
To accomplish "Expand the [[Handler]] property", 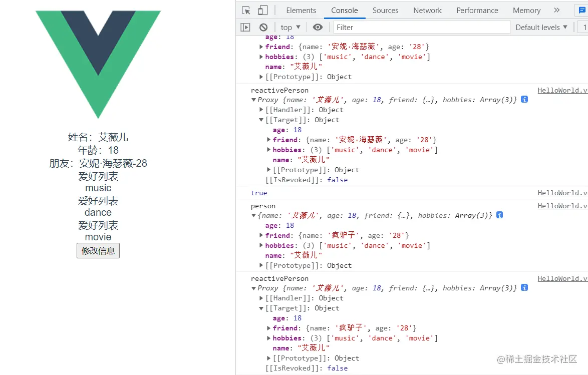I will [261, 110].
